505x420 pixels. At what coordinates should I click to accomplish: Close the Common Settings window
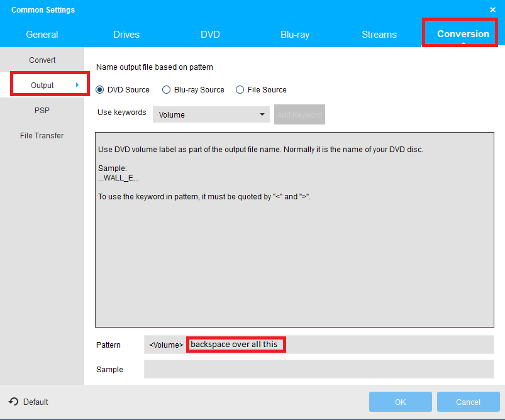492,9
